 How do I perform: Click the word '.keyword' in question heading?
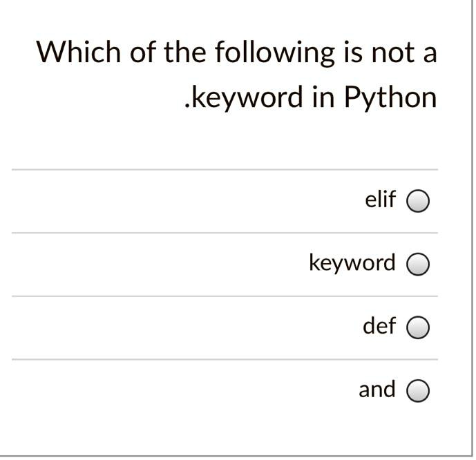243,97
